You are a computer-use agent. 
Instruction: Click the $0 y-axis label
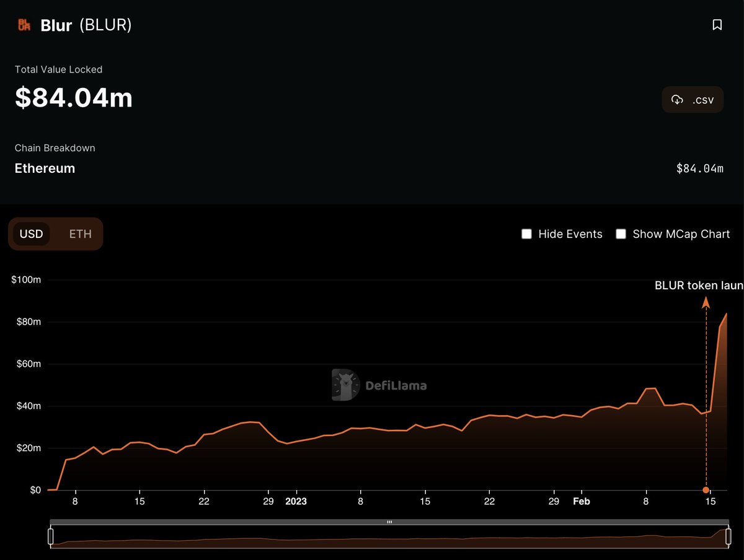pyautogui.click(x=34, y=490)
